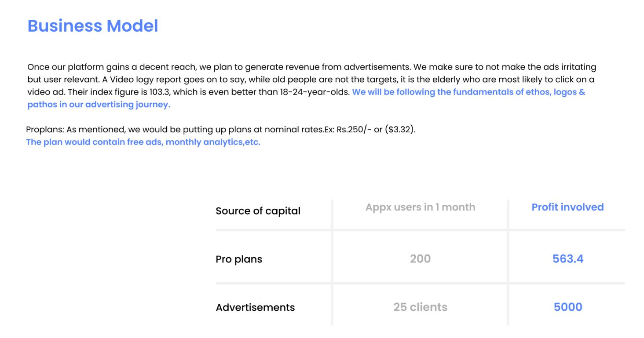The image size is (644, 338).
Task: Click the 25 clients cell
Action: 420,307
